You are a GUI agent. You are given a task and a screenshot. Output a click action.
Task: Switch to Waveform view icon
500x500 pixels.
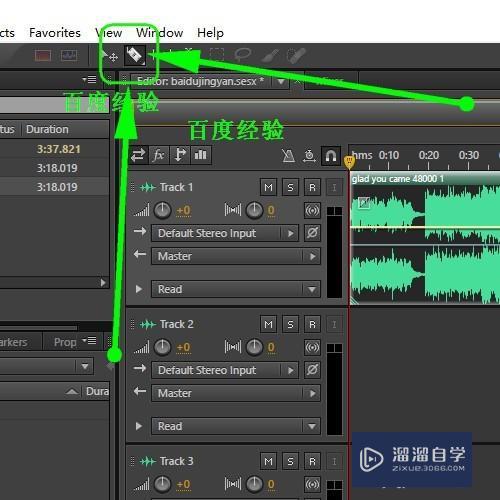[x=43, y=55]
